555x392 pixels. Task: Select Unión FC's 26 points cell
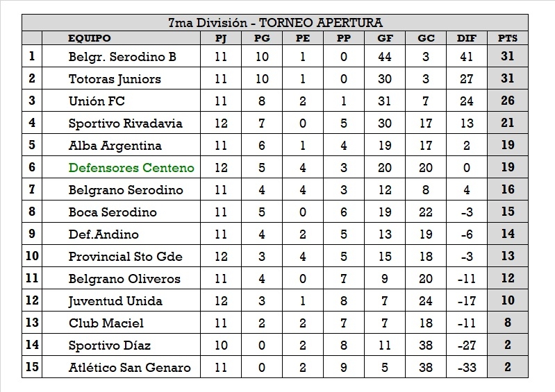point(508,101)
